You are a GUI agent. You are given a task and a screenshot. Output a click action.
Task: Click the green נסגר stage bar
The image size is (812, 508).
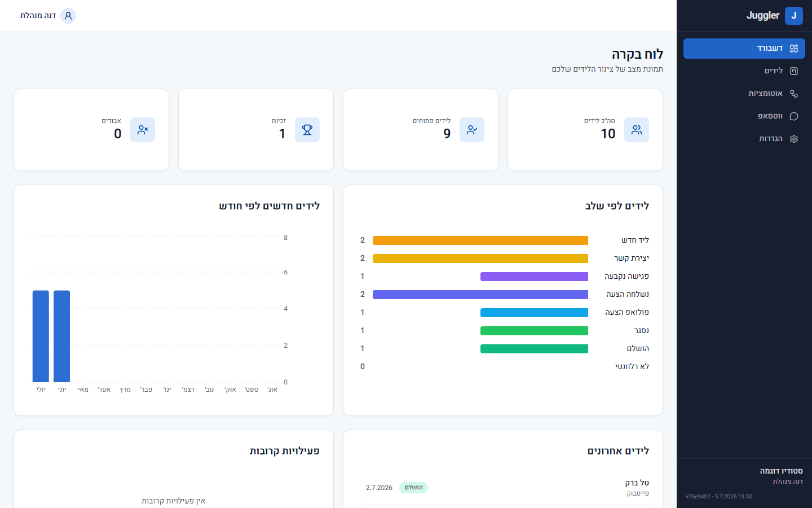tap(534, 331)
